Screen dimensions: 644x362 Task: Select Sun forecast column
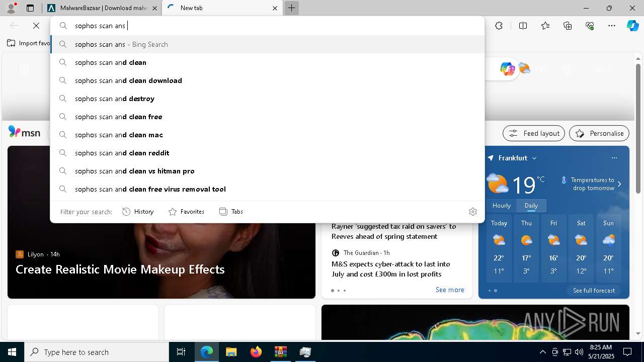pos(608,249)
